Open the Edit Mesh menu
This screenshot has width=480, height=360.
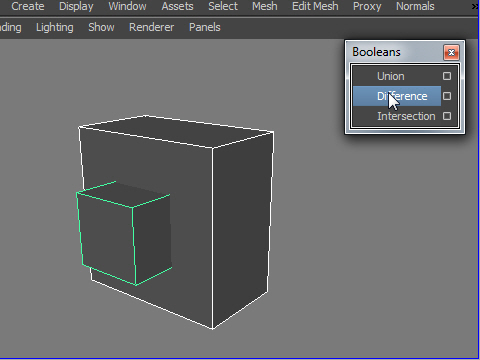[315, 6]
